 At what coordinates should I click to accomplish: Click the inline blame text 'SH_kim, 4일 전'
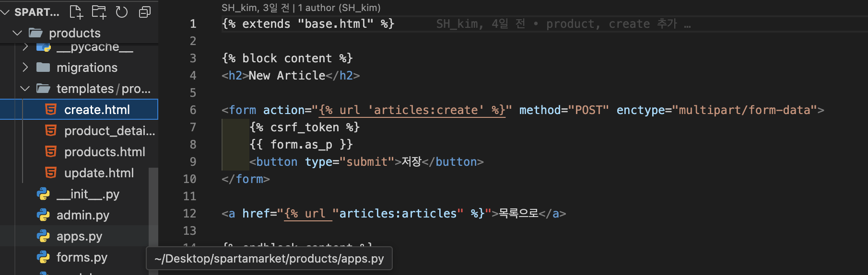tap(481, 24)
